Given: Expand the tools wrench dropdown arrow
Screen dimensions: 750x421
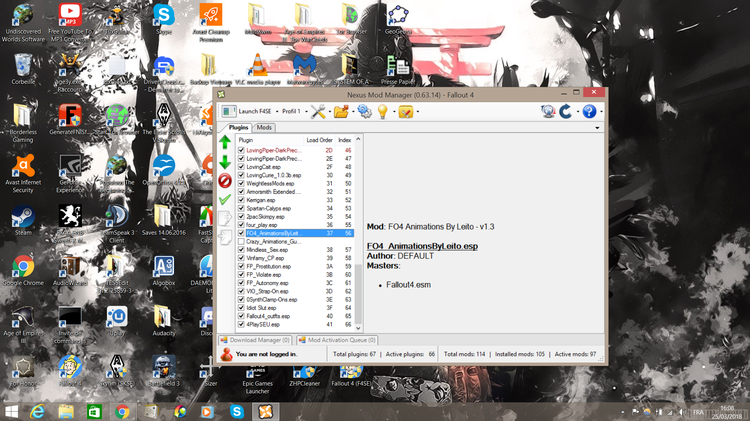Looking at the screenshot, I should (x=329, y=112).
